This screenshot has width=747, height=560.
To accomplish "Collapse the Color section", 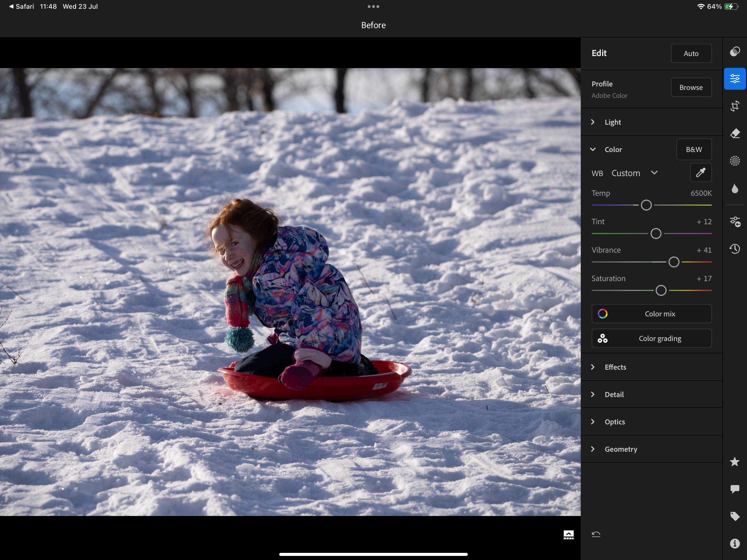I will coord(593,149).
